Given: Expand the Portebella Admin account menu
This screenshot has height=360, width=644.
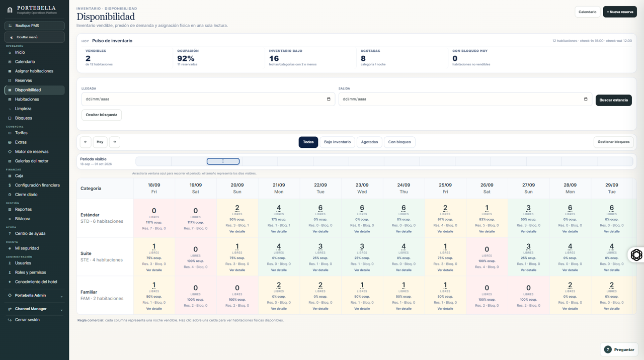Looking at the screenshot, I should pos(34,296).
